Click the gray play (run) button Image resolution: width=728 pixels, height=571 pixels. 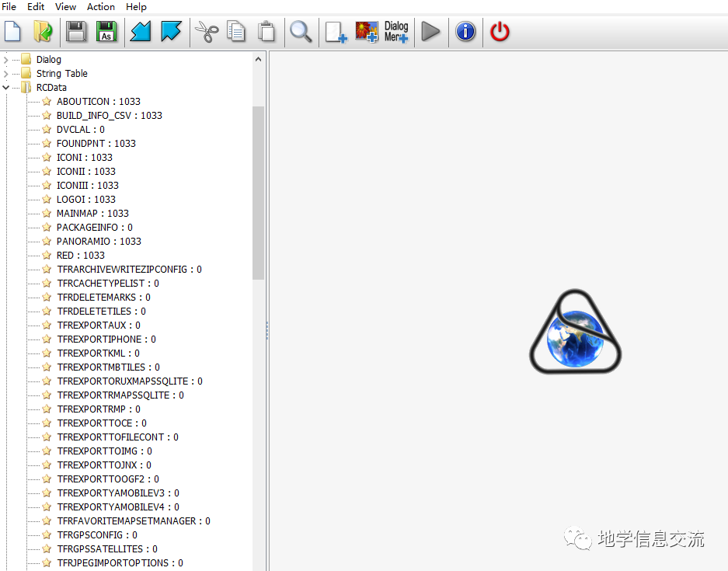pyautogui.click(x=431, y=32)
